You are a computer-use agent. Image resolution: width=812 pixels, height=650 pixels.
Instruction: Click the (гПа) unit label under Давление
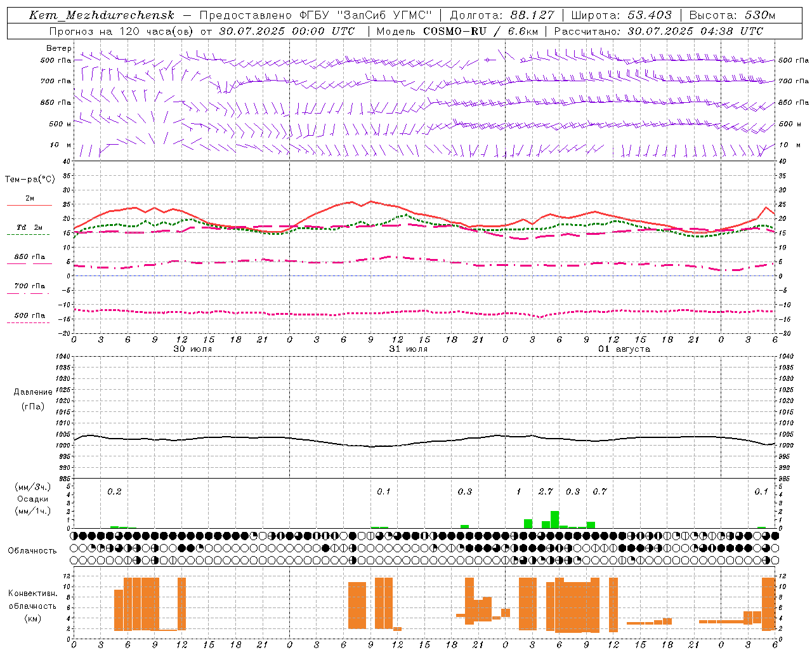(x=33, y=406)
